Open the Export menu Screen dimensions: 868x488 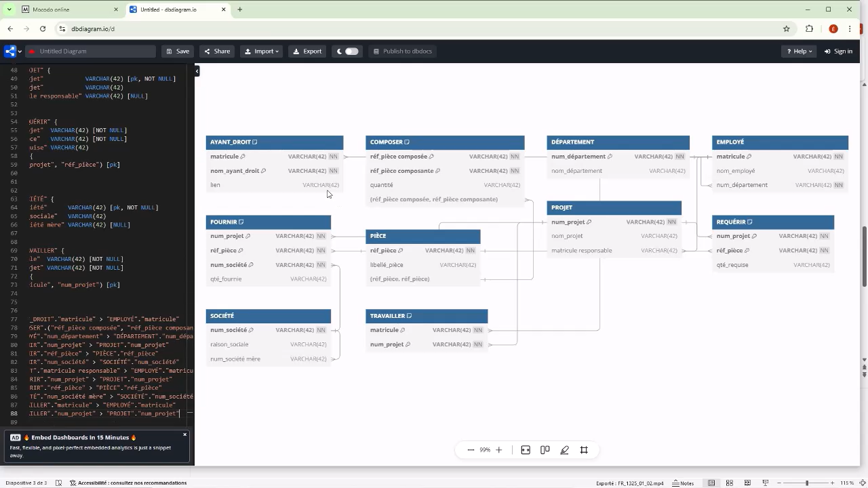pyautogui.click(x=307, y=51)
